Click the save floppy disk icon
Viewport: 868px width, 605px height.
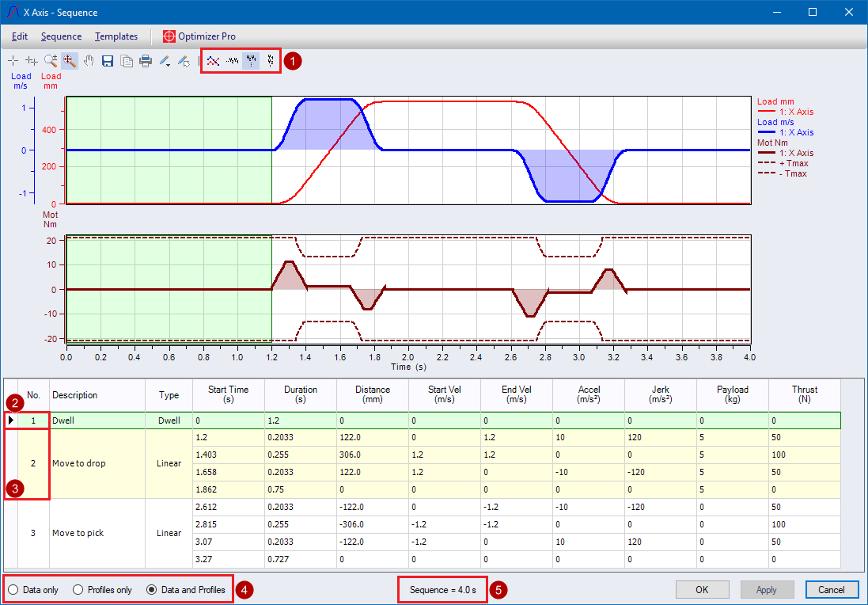click(108, 61)
